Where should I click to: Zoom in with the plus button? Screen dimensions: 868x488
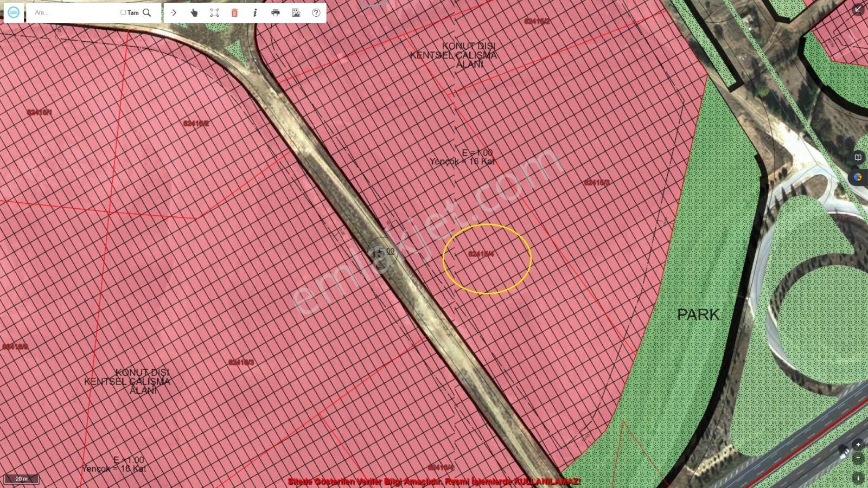(858, 445)
